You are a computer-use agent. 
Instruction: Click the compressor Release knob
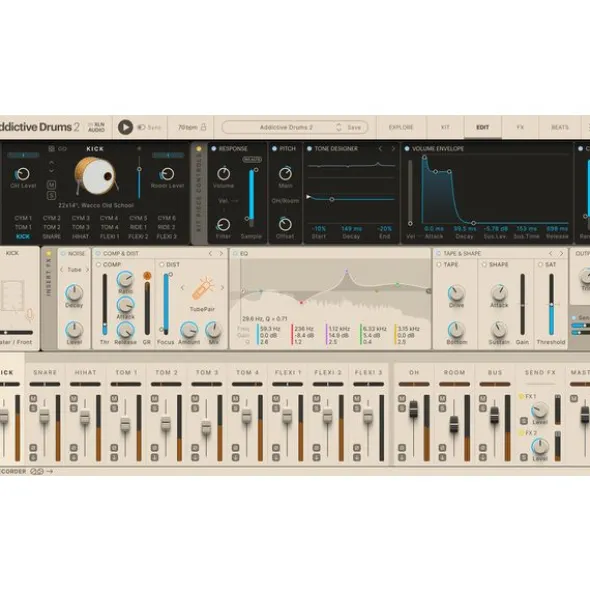125,330
